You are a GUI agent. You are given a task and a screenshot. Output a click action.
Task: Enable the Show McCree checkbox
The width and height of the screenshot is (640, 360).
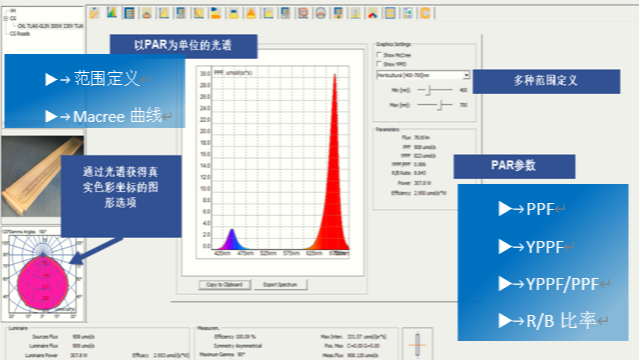[x=379, y=54]
